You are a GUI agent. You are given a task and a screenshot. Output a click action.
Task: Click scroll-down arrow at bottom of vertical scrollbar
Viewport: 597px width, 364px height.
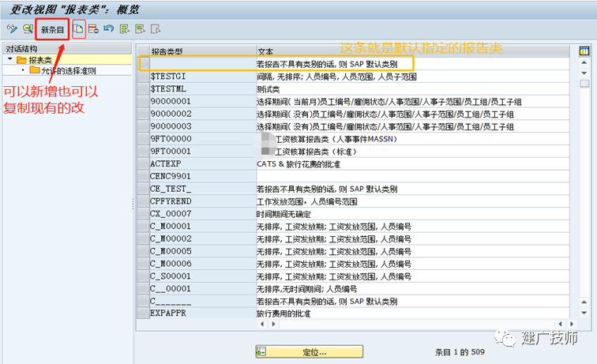(x=584, y=313)
